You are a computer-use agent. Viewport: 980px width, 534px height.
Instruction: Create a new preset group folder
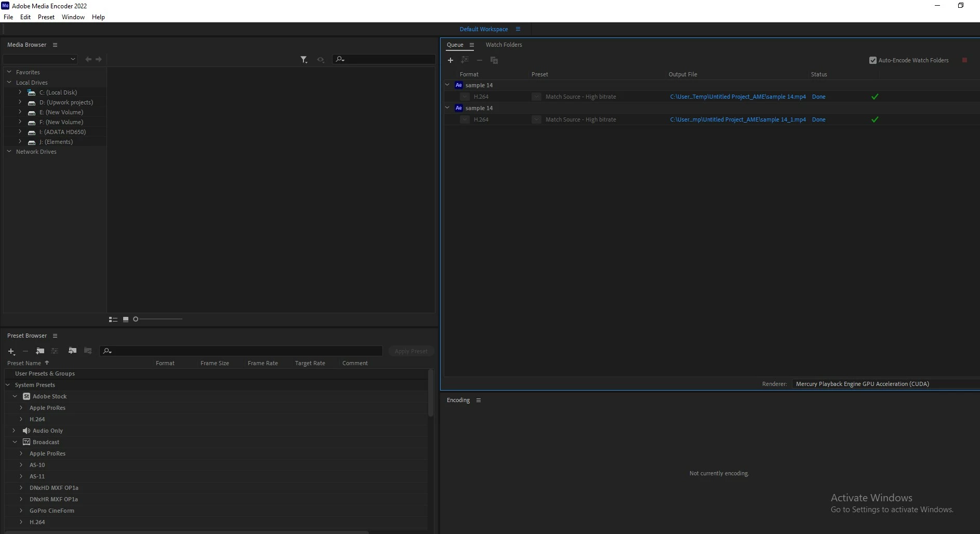40,351
